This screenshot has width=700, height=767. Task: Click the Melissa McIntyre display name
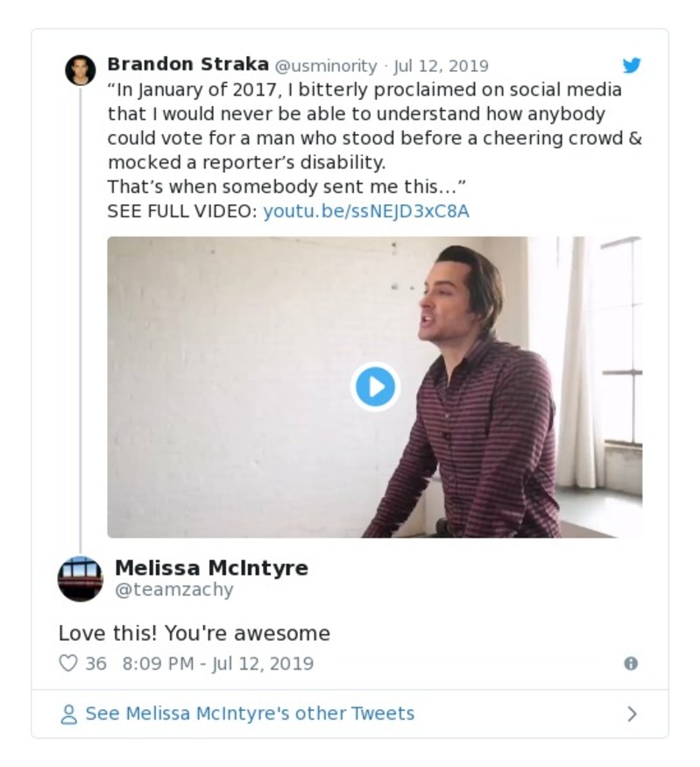point(211,568)
